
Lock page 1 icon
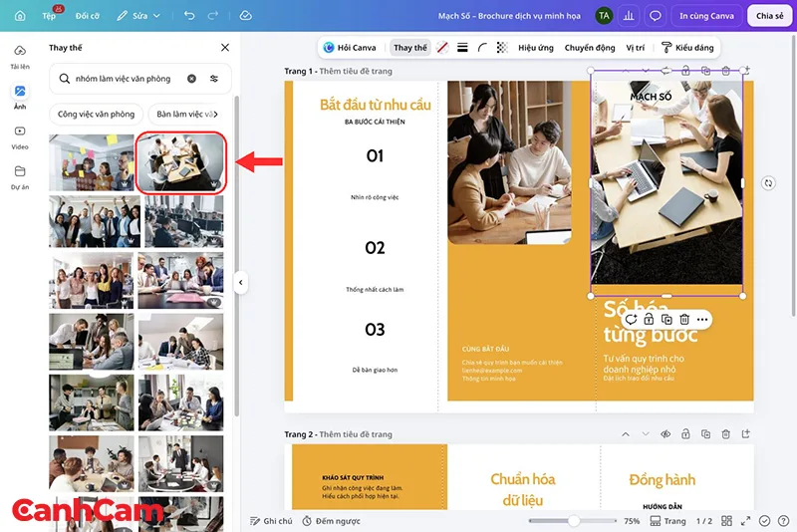[x=685, y=71]
